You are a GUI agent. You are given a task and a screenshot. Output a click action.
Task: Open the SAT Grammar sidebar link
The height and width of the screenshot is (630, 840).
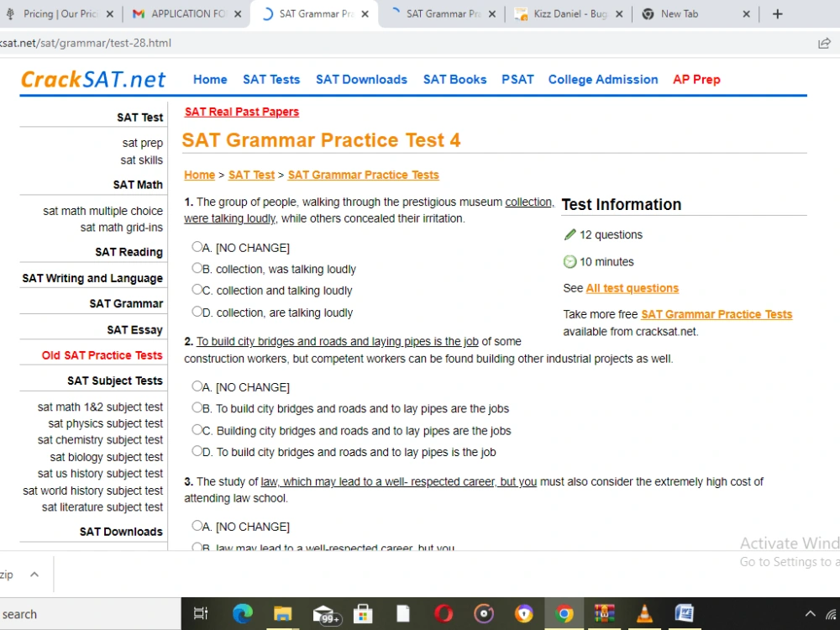coord(126,304)
